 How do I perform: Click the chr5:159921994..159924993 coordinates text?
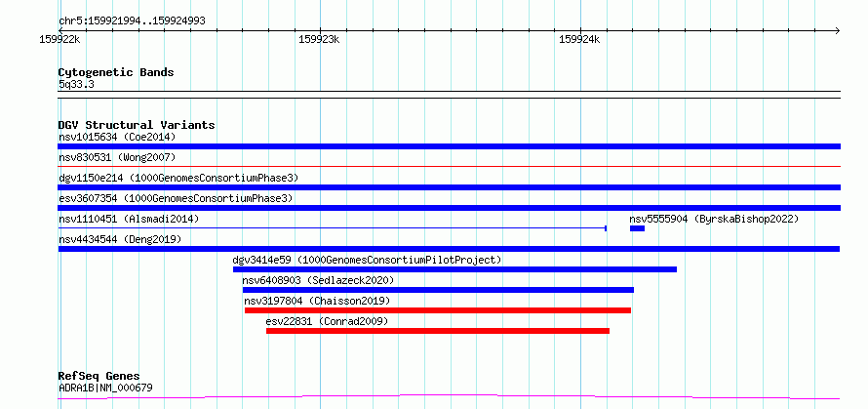coord(132,21)
